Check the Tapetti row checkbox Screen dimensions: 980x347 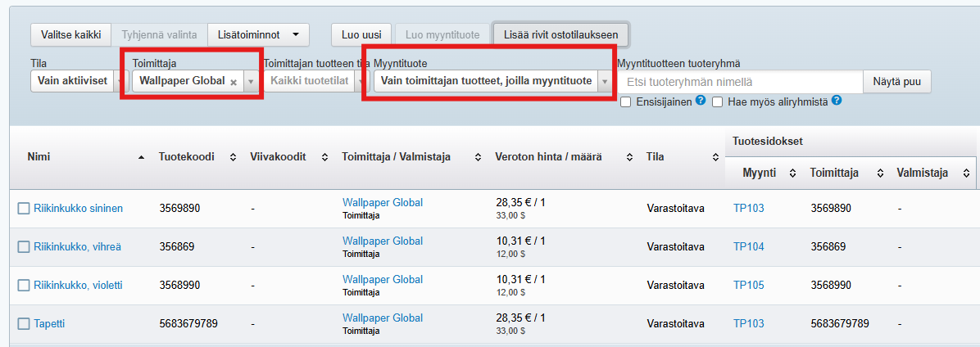tap(24, 324)
